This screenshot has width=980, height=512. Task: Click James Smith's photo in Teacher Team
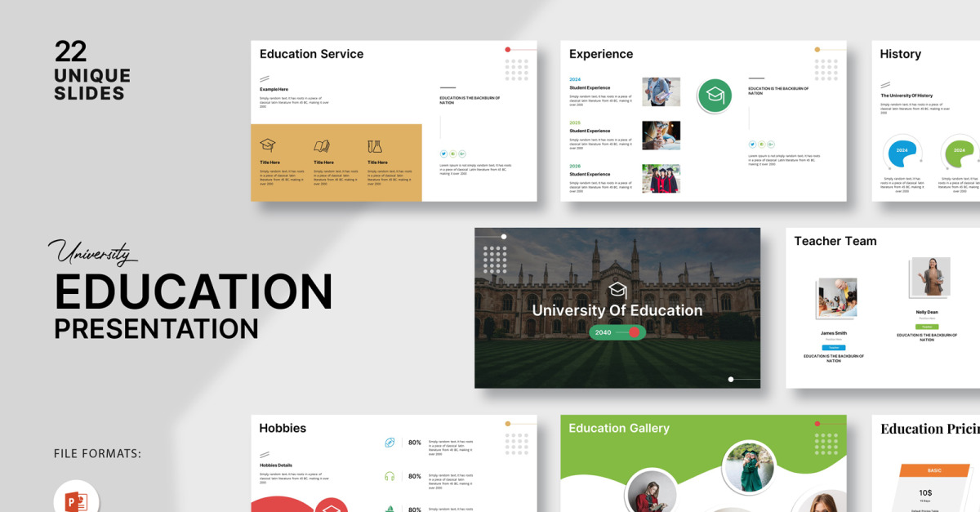837,297
